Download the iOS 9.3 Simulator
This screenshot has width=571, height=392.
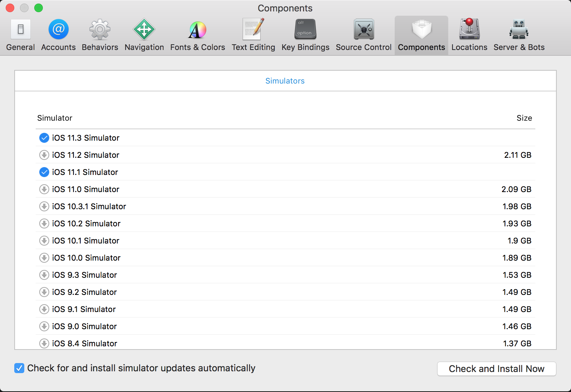tap(44, 275)
